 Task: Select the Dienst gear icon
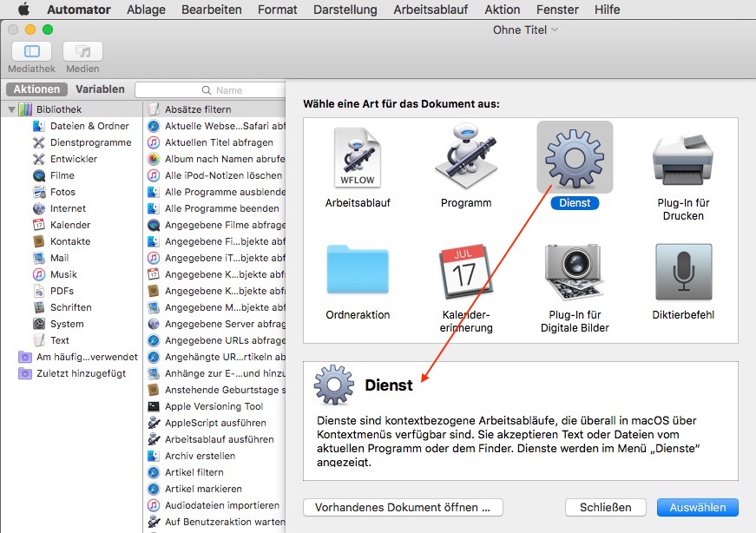[575, 158]
